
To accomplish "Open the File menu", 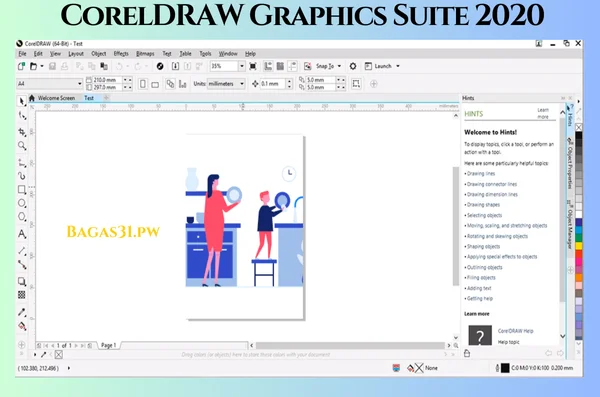I will (22, 54).
